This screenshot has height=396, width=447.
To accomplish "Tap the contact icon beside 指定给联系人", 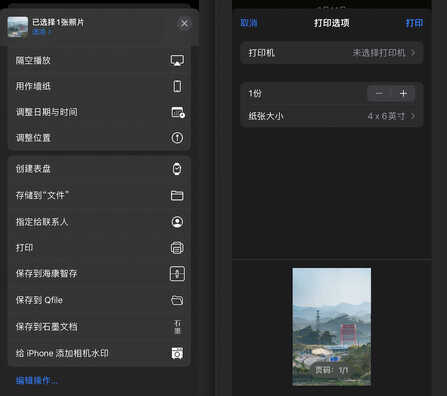I will coord(177,222).
